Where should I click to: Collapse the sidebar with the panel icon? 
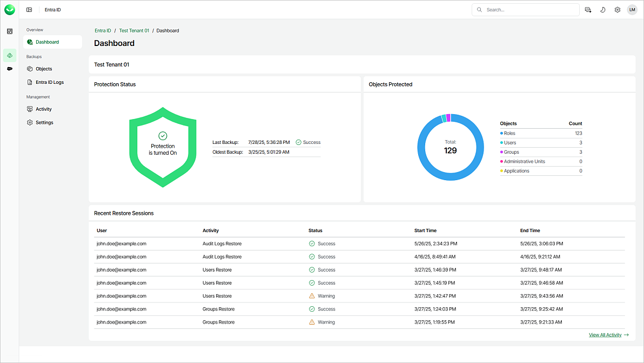coord(29,10)
